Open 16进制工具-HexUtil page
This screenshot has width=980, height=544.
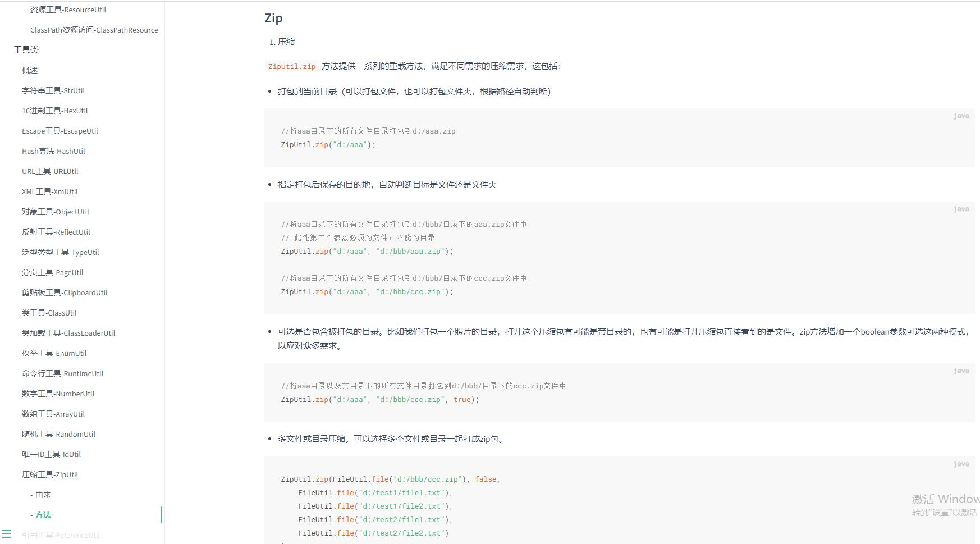[55, 111]
